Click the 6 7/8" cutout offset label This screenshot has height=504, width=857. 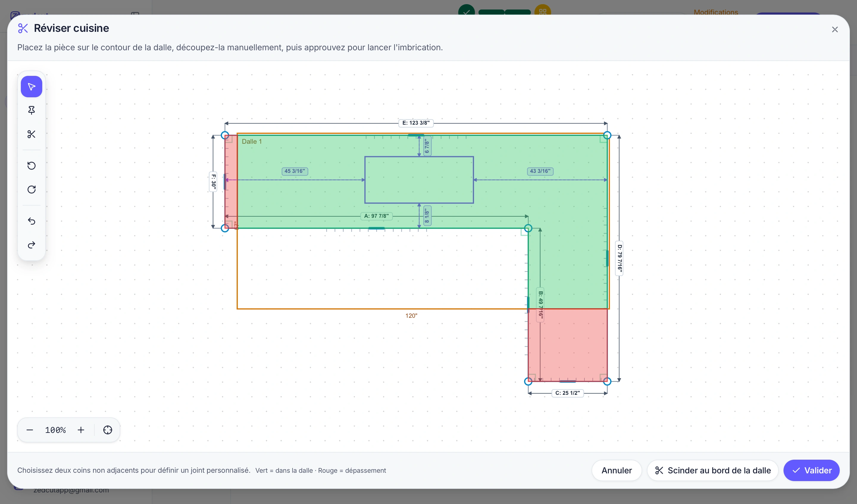point(427,146)
